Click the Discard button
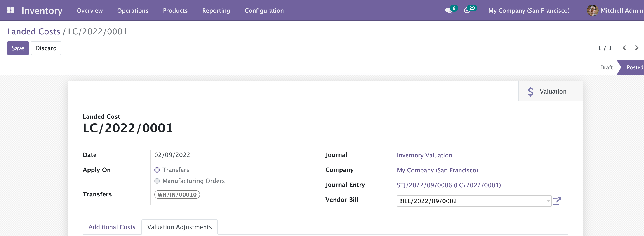 (46, 48)
